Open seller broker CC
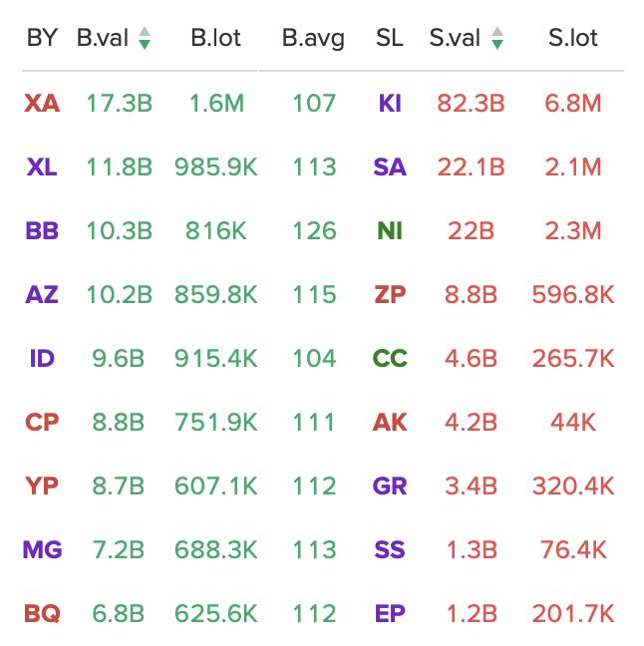644x646 pixels. [x=390, y=359]
